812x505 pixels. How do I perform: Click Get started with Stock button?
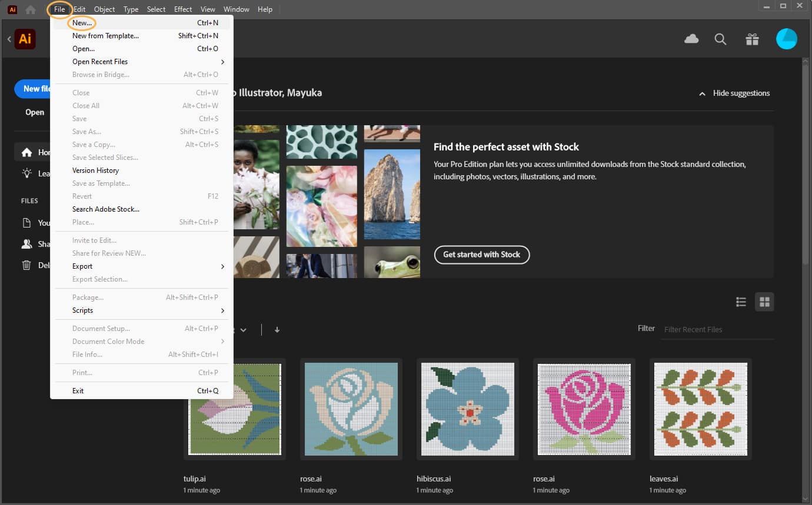[x=481, y=255]
